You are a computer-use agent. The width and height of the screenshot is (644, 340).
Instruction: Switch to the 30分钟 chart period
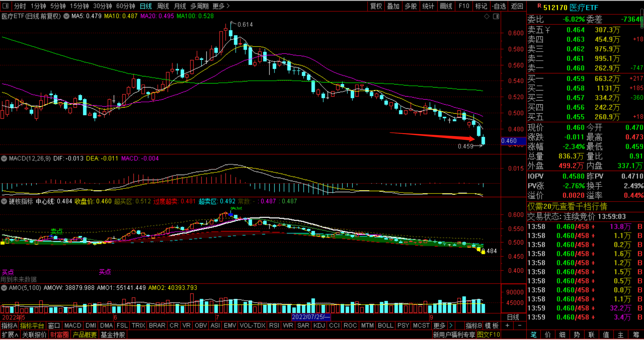point(102,6)
